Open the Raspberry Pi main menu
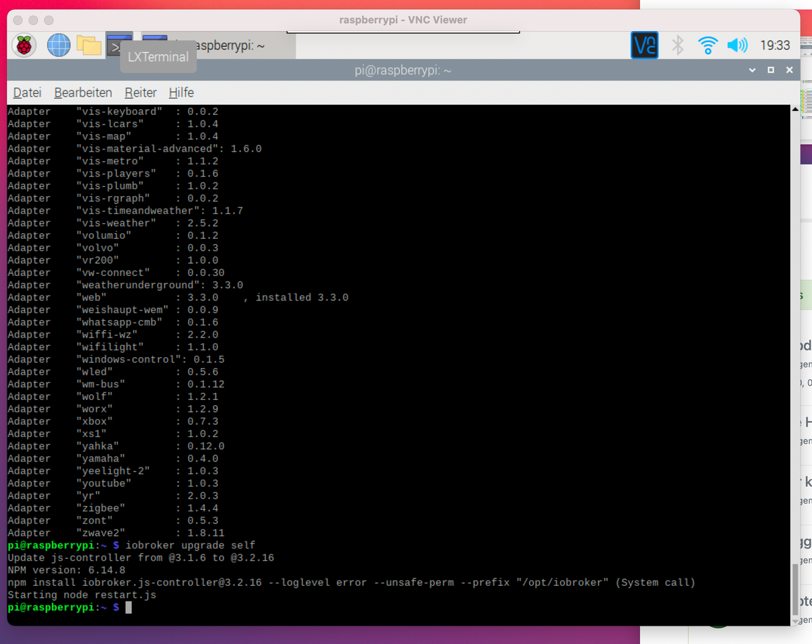The height and width of the screenshot is (644, 812). tap(24, 45)
